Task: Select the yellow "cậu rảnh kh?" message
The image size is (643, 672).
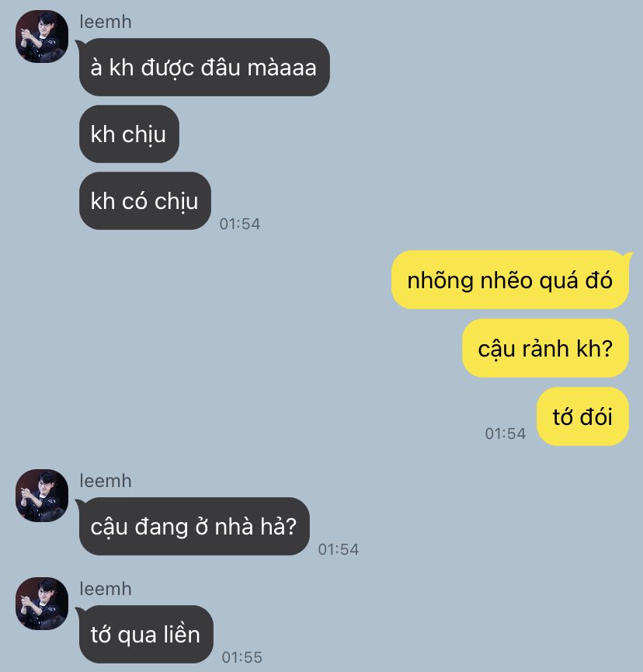Action: tap(545, 348)
